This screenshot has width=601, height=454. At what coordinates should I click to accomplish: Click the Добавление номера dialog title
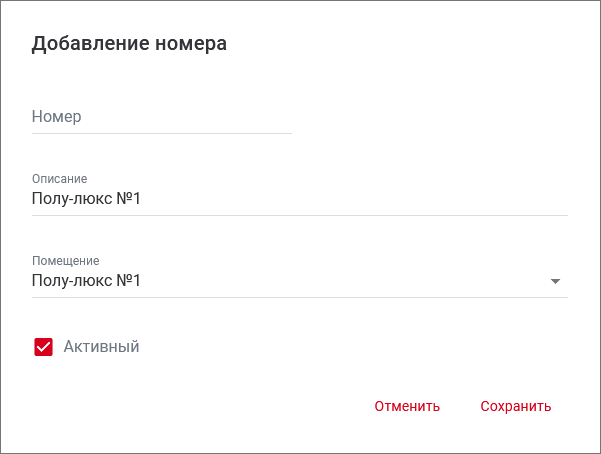[130, 43]
